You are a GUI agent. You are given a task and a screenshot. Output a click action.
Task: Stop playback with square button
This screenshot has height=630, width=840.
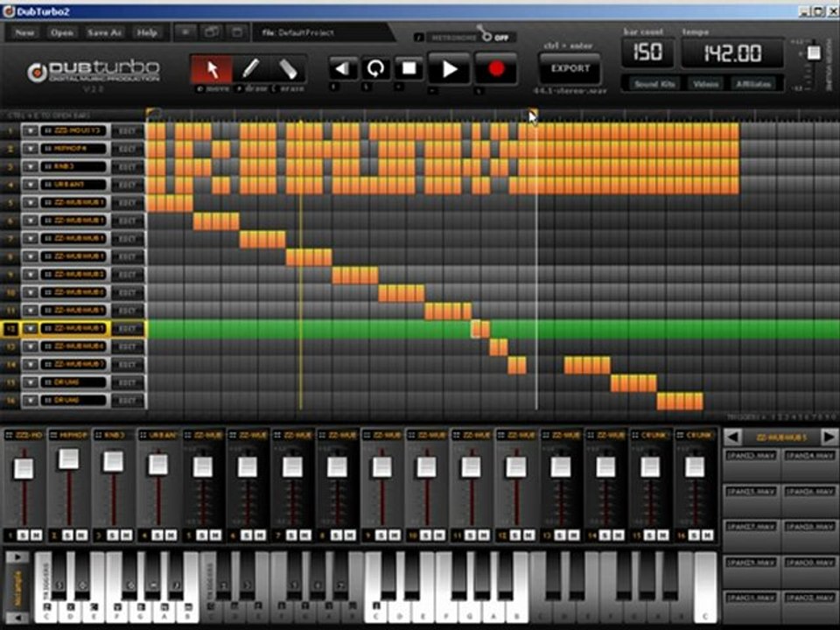coord(409,68)
